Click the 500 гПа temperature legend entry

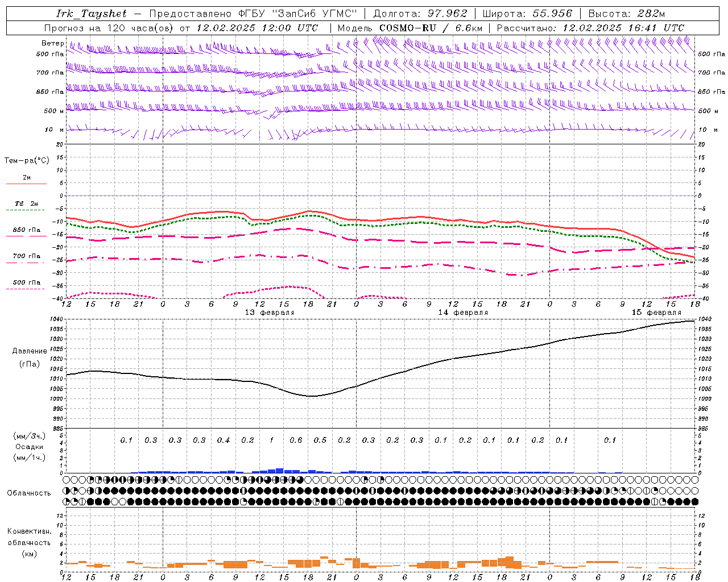click(x=27, y=282)
